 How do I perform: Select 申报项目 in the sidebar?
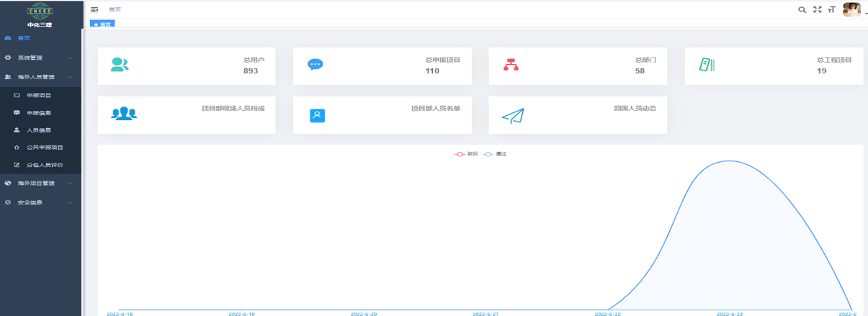click(x=39, y=95)
